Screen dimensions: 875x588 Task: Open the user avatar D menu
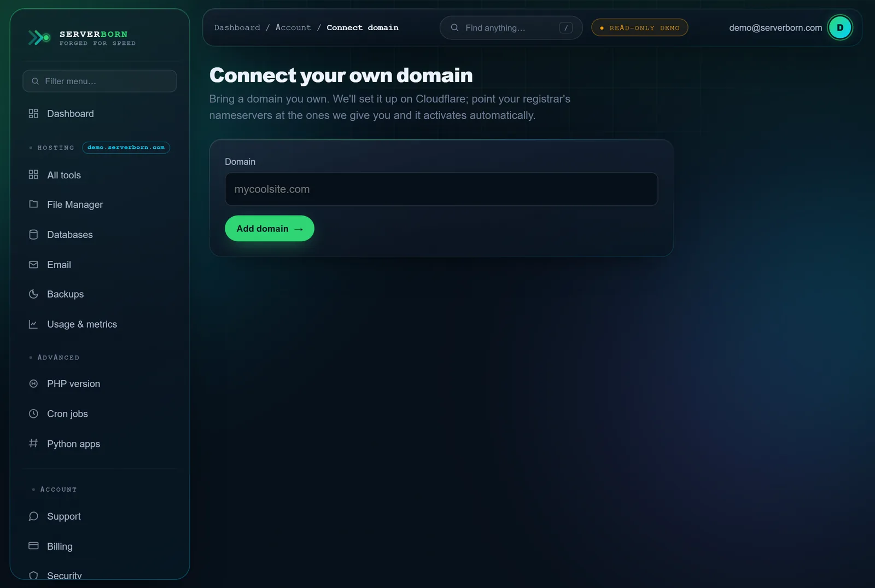pos(840,27)
